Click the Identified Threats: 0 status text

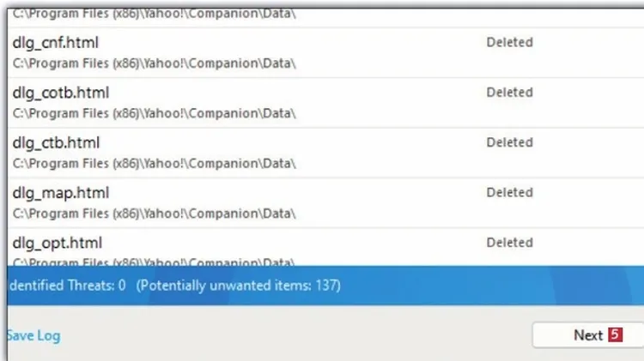pos(67,285)
